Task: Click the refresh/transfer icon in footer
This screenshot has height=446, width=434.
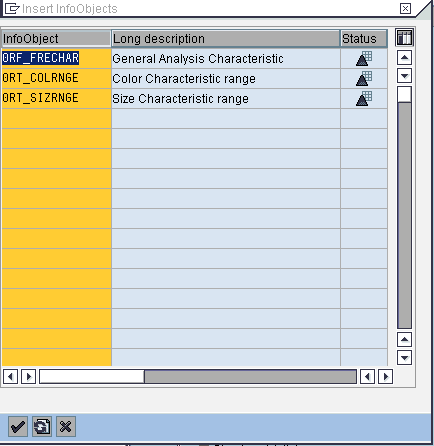Action: click(x=42, y=426)
